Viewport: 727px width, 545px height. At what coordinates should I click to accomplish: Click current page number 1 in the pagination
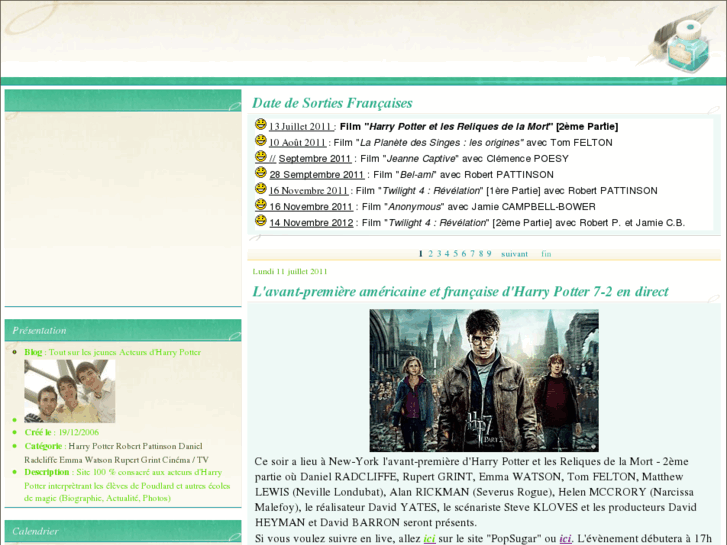421,254
